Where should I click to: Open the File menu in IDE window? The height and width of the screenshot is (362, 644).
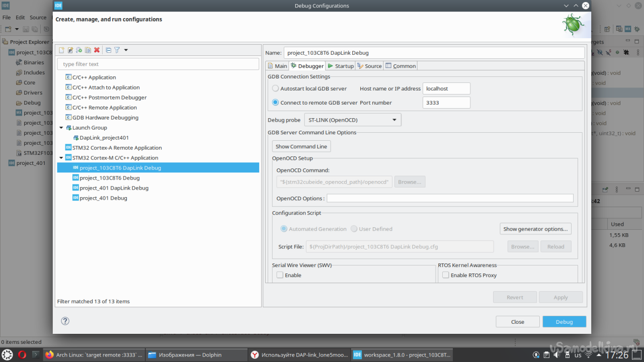pos(7,17)
